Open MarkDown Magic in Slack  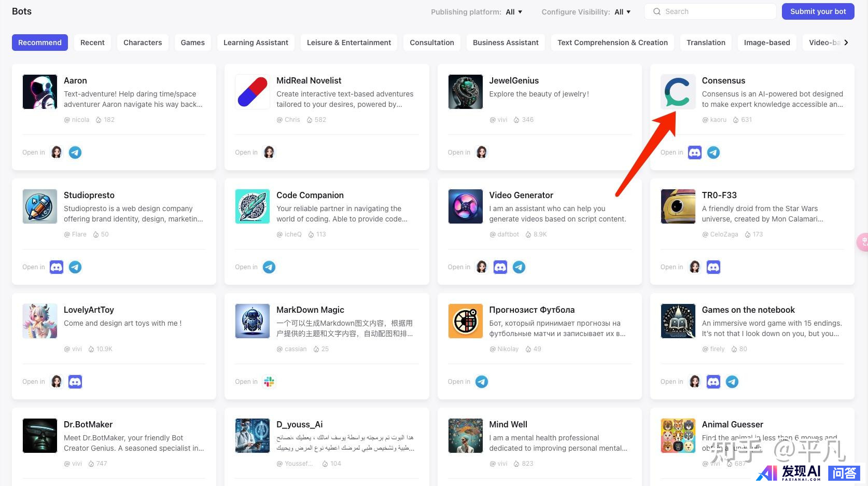269,382
